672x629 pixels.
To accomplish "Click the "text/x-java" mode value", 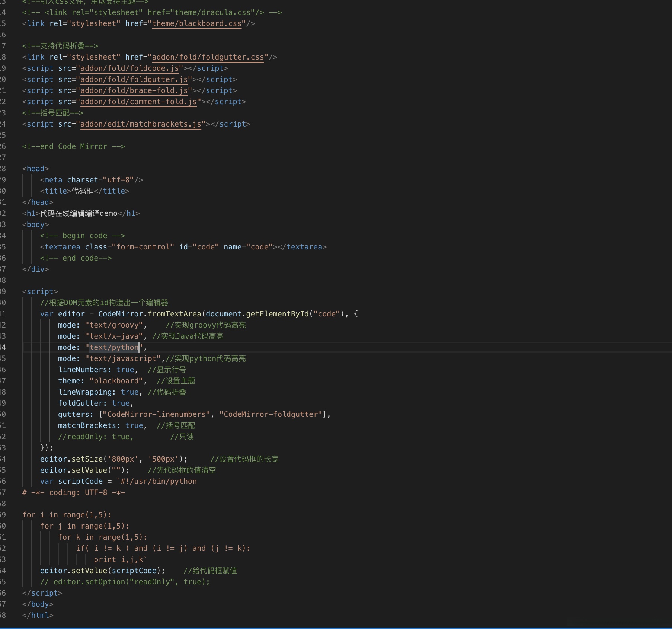I will tap(114, 336).
